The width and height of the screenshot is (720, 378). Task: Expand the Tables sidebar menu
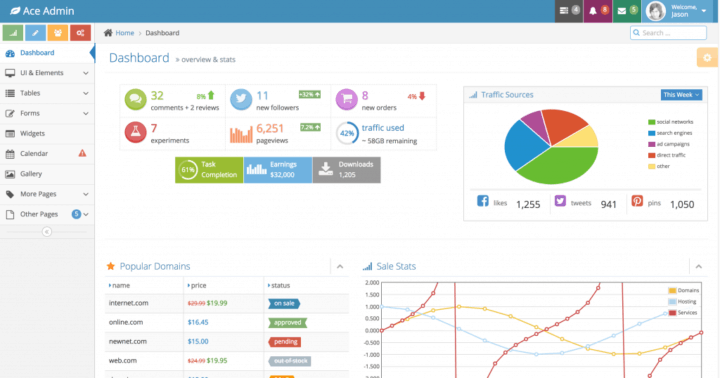(47, 93)
